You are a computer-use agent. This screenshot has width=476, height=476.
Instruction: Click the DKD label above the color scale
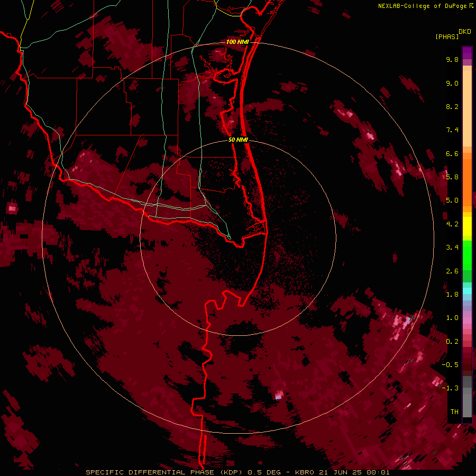click(x=464, y=32)
